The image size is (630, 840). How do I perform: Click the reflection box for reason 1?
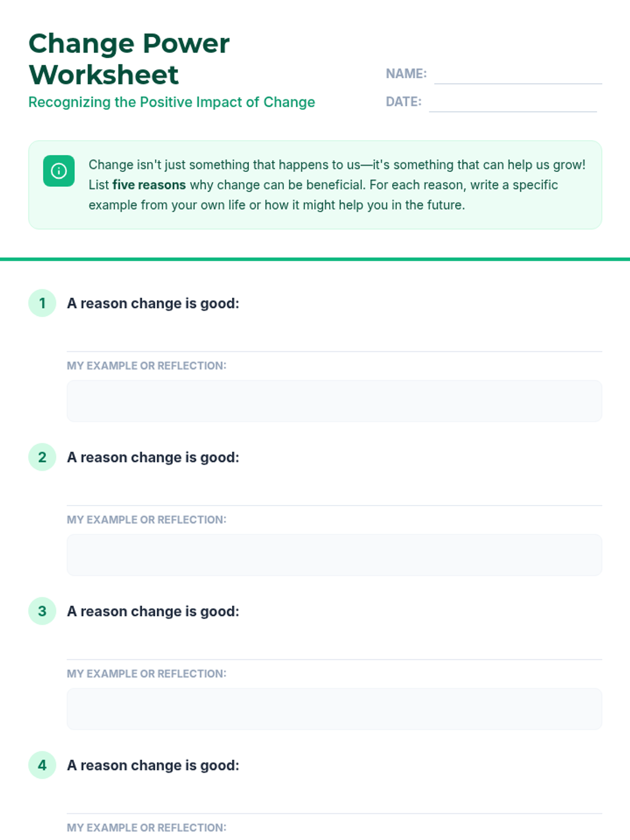point(334,401)
